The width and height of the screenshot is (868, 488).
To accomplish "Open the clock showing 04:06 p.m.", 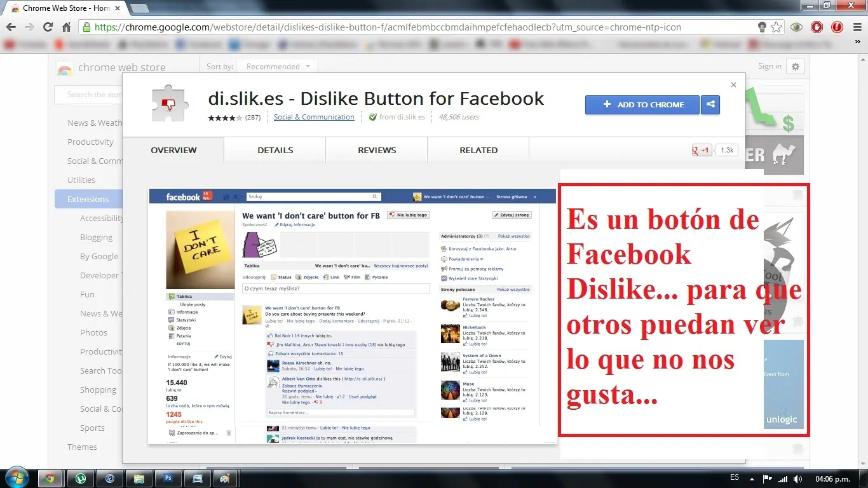I will pyautogui.click(x=832, y=478).
